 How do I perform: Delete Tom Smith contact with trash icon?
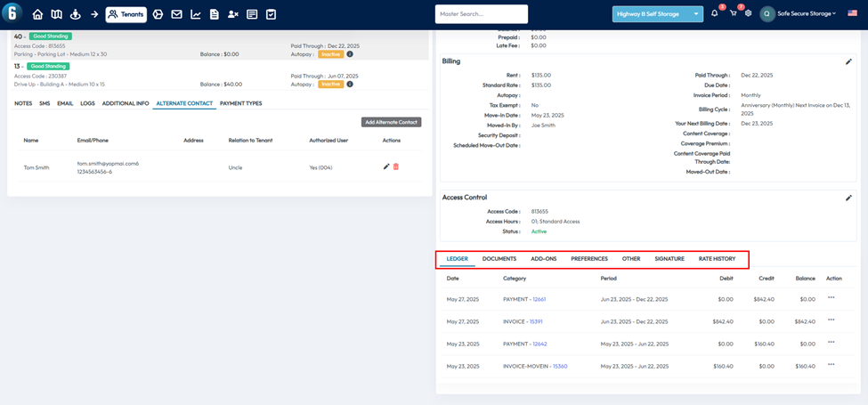pyautogui.click(x=396, y=166)
